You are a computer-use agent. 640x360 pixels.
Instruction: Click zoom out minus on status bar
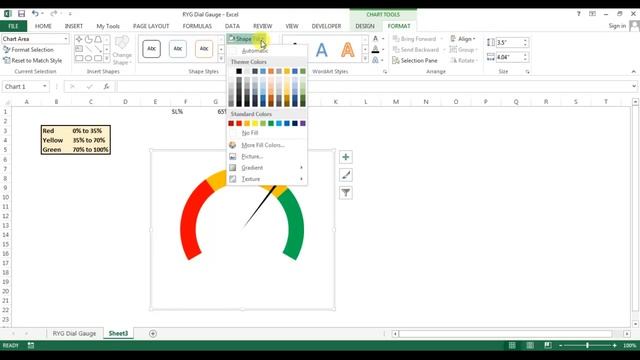[x=560, y=346]
